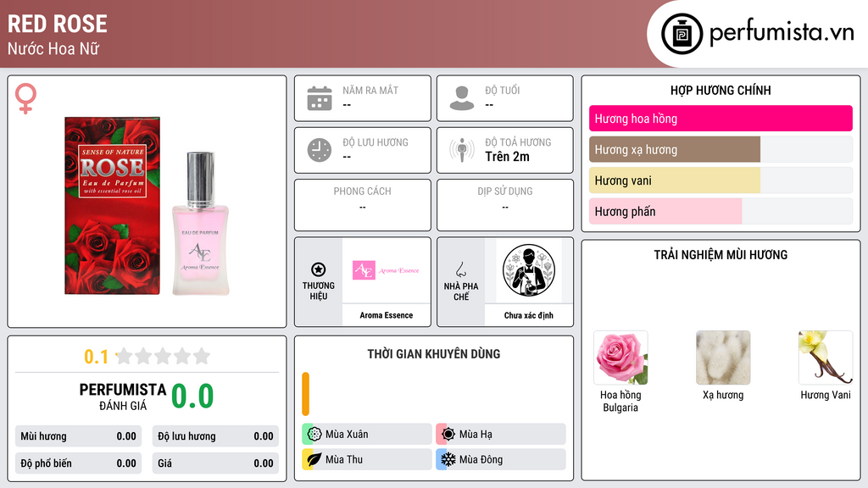Click the Phong Cách style box
This screenshot has width=868, height=488.
click(363, 205)
